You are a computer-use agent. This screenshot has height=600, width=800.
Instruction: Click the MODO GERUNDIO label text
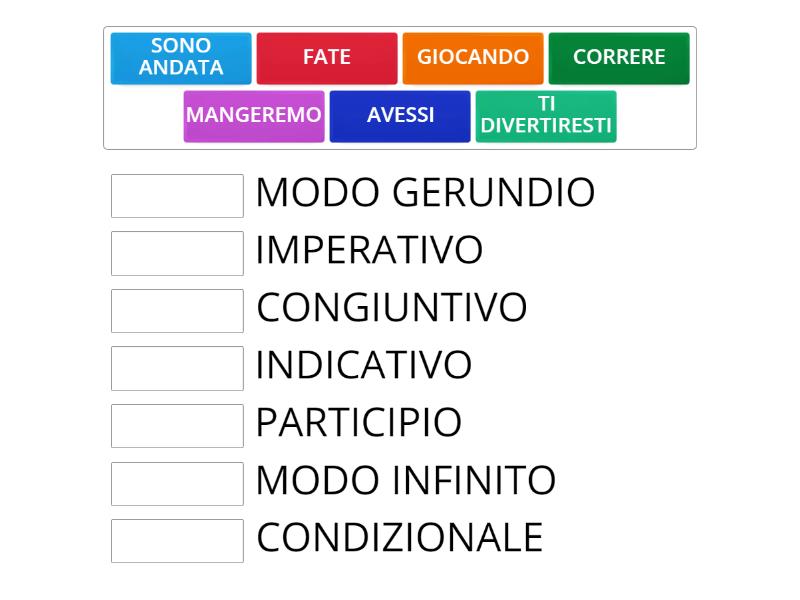(424, 192)
